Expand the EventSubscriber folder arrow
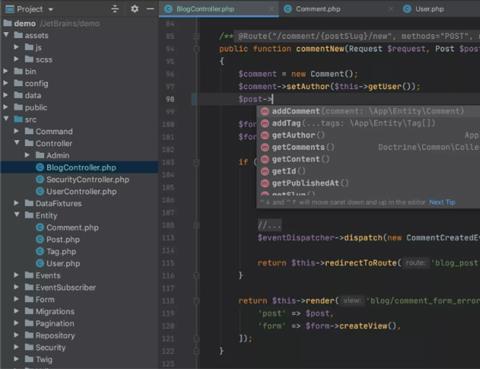The height and width of the screenshot is (369, 480). tap(16, 287)
